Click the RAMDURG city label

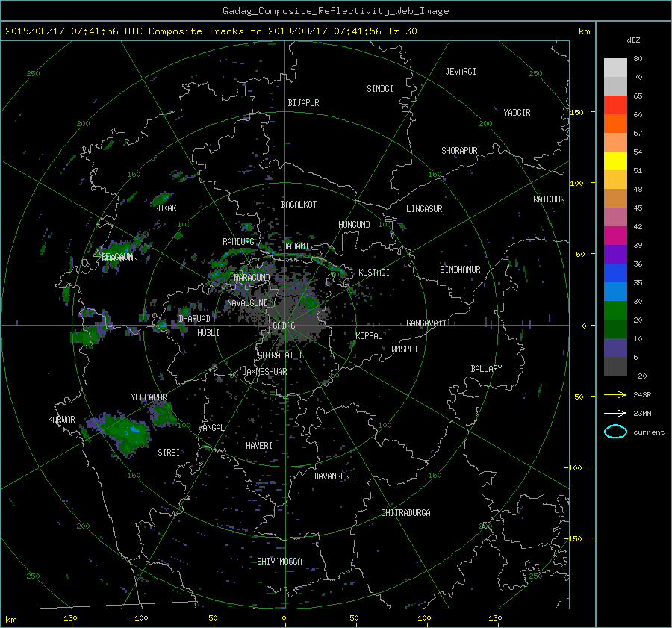click(x=238, y=242)
